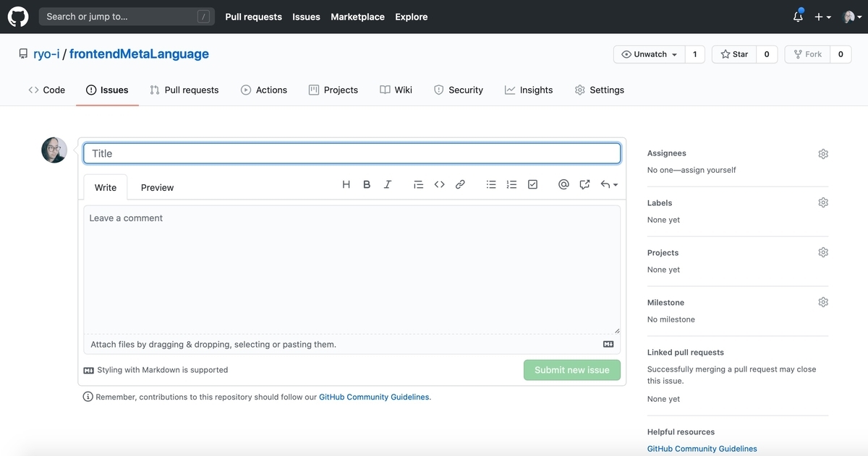Open the watchers count 1
The width and height of the screenshot is (868, 456).
coord(694,54)
